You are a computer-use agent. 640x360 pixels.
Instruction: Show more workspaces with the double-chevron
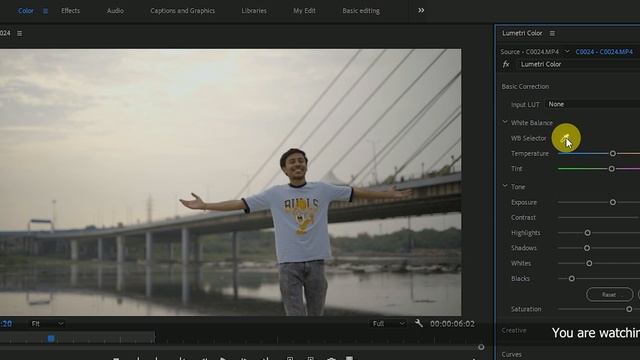pos(421,11)
